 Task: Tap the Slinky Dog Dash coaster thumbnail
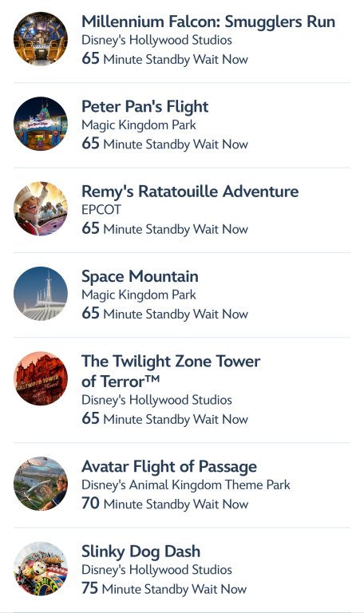click(x=41, y=568)
